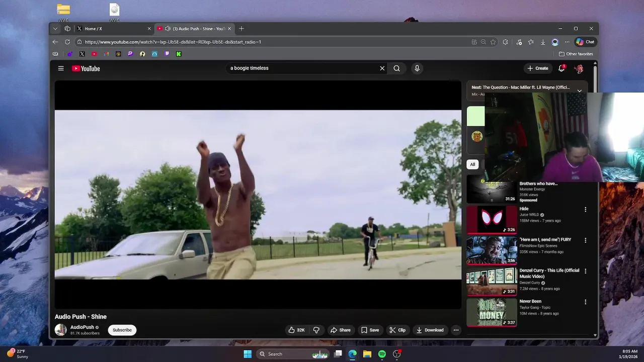Subscribe to the AudioPush channel
Screen dimensions: 644x362
tap(122, 330)
